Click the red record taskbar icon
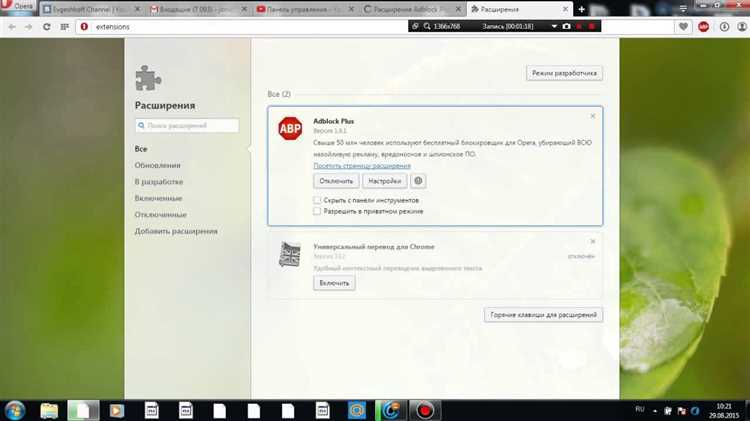The height and width of the screenshot is (421, 750). (x=425, y=410)
